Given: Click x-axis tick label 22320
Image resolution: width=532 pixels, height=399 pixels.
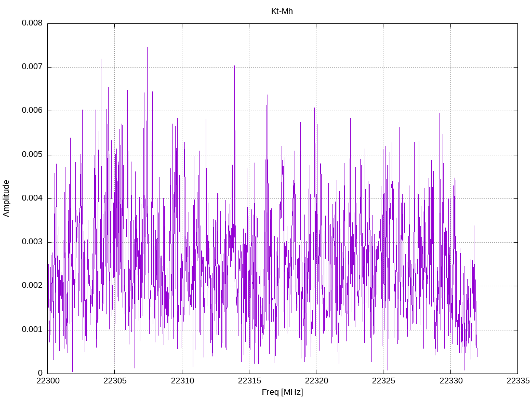Looking at the screenshot, I should (316, 381).
